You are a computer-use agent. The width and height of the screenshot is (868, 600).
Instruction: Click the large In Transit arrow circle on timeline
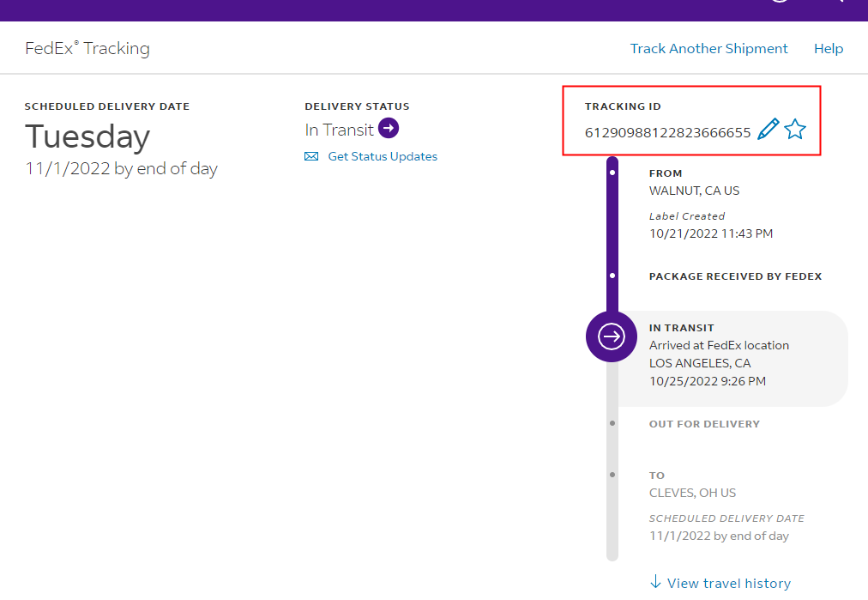point(612,336)
